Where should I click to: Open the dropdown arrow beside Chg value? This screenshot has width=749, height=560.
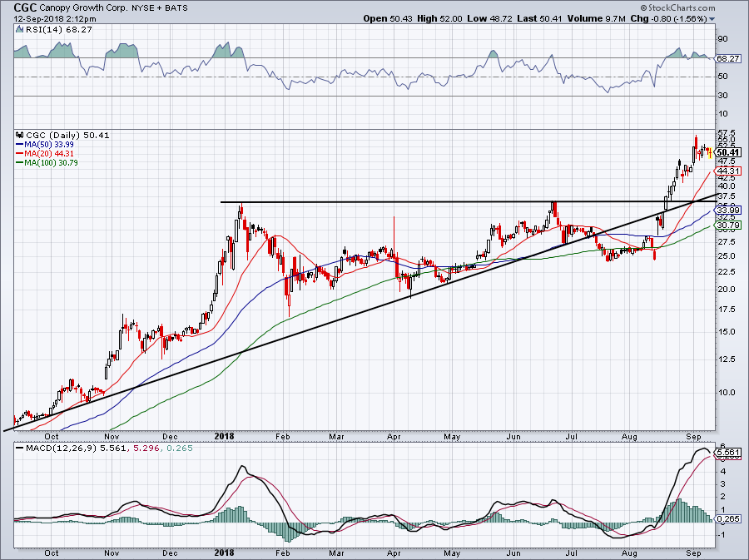click(712, 19)
